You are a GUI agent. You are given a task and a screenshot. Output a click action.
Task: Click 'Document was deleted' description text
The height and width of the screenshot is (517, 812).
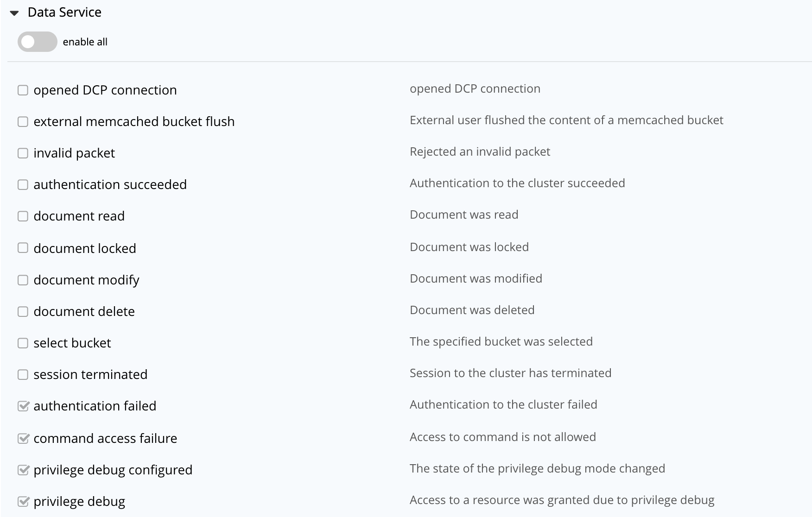(x=472, y=310)
